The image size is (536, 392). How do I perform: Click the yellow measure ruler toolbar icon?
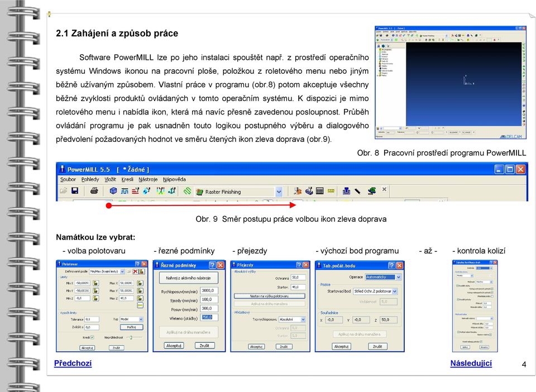click(331, 191)
